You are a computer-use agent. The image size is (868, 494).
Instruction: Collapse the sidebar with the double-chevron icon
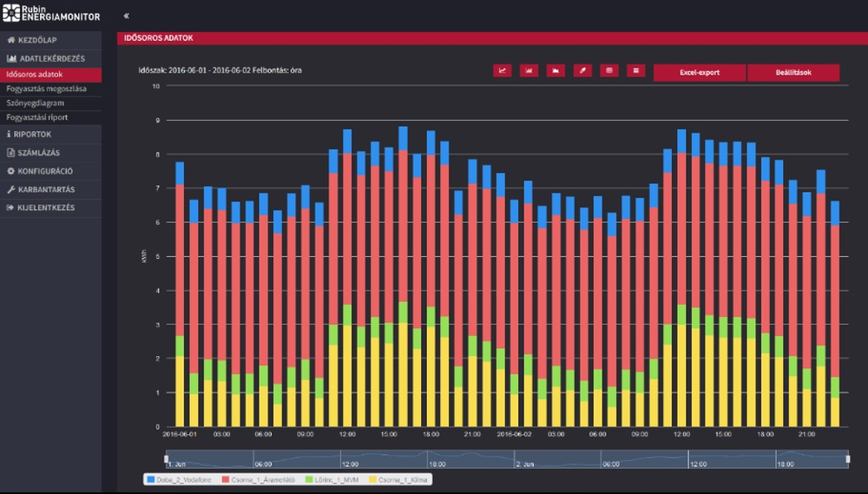coord(126,16)
